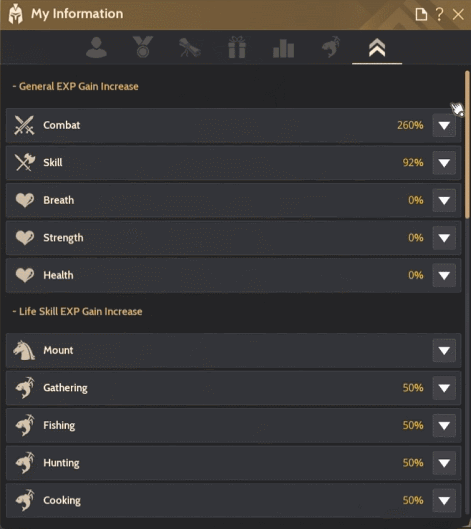Expand the Combat EXP details arrow
Viewport: 471px width, 529px height.
pos(444,126)
